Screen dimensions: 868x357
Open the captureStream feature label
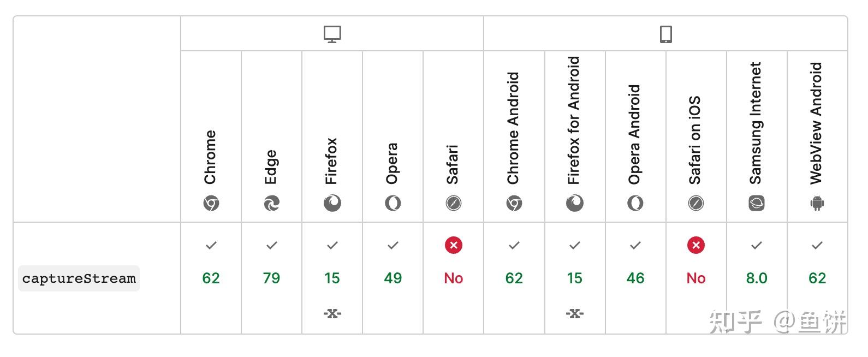[x=79, y=278]
